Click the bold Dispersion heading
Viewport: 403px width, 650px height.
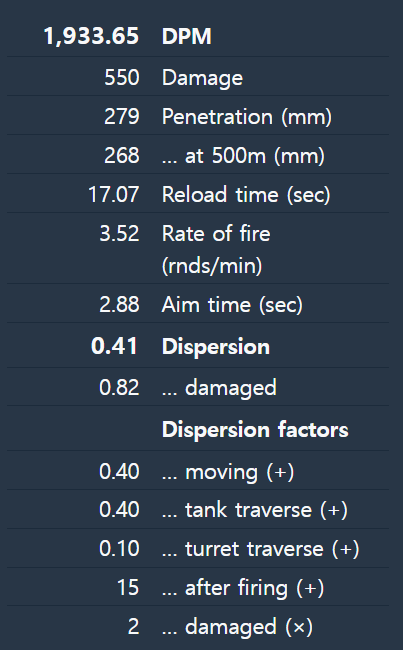click(216, 346)
